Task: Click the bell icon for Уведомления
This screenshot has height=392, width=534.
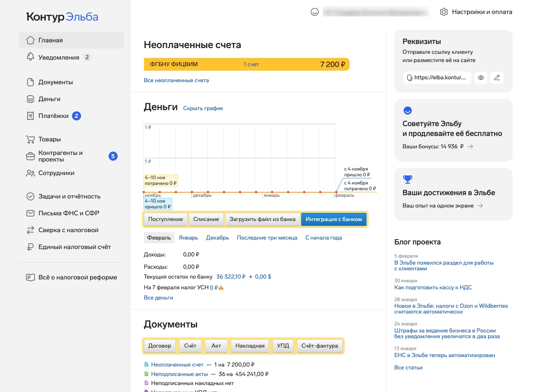Action: 30,57
